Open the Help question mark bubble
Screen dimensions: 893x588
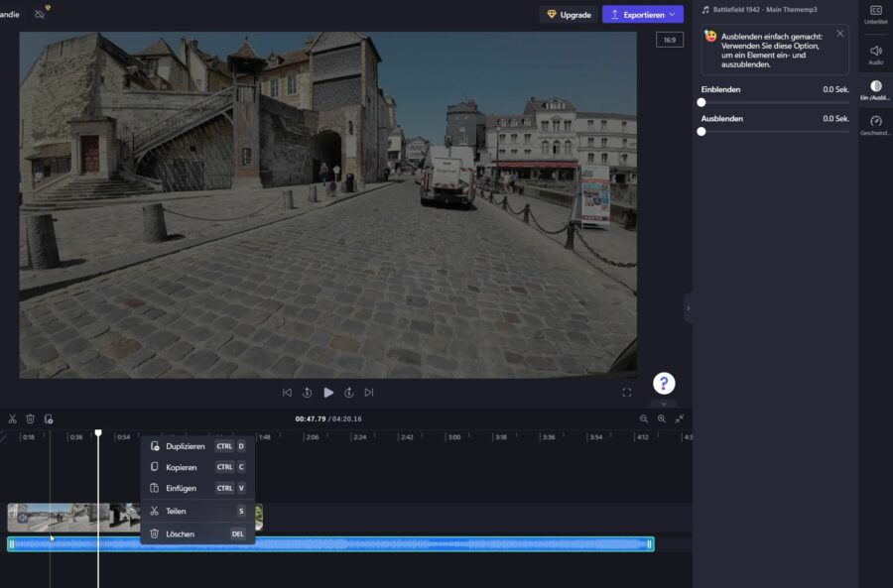pyautogui.click(x=663, y=383)
